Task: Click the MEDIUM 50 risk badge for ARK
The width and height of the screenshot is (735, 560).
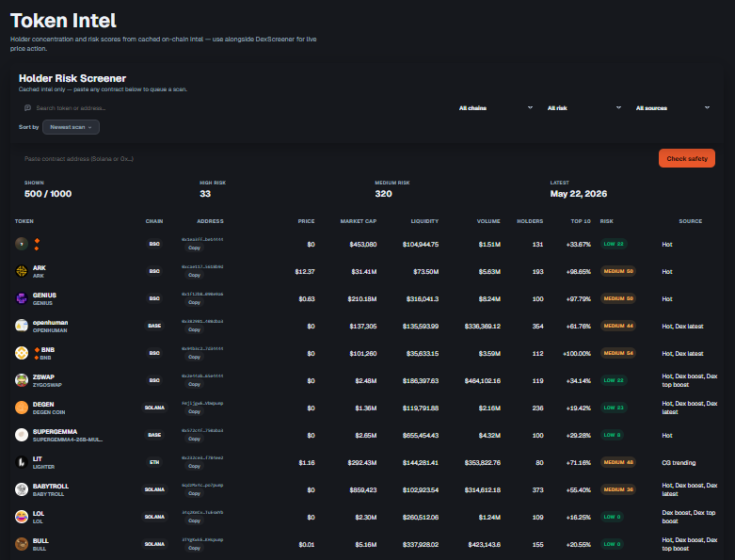Action: 618,271
